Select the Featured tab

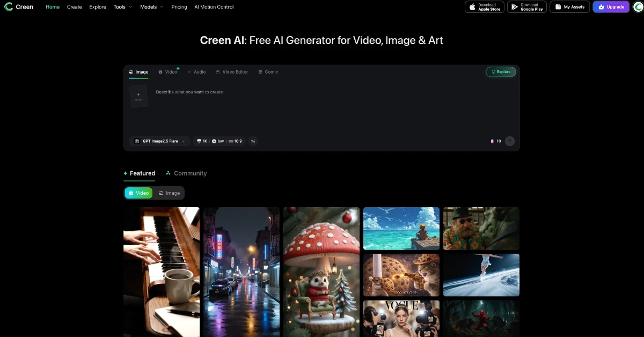pos(139,173)
